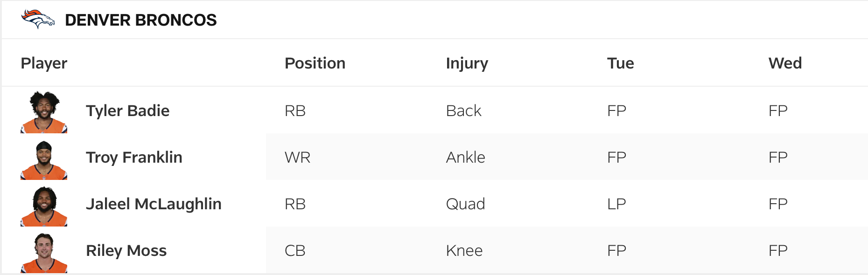Click the Injury column header
This screenshot has height=275, width=868.
click(467, 63)
